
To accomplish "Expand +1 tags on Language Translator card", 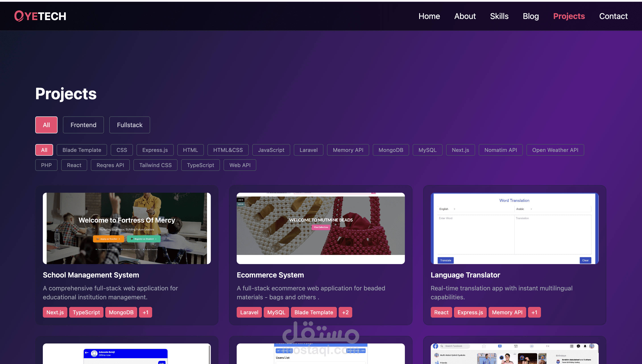I will [534, 312].
